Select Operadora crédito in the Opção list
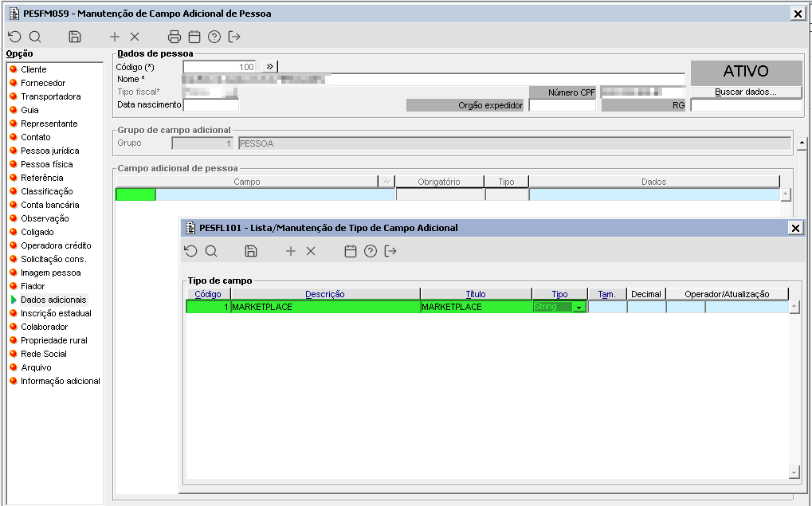 56,245
